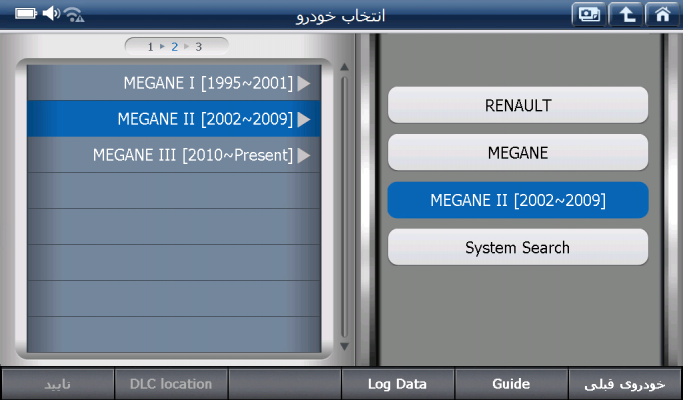Expand the MEGANE I [1995~2001] arrow
683x400 pixels.
coord(304,83)
